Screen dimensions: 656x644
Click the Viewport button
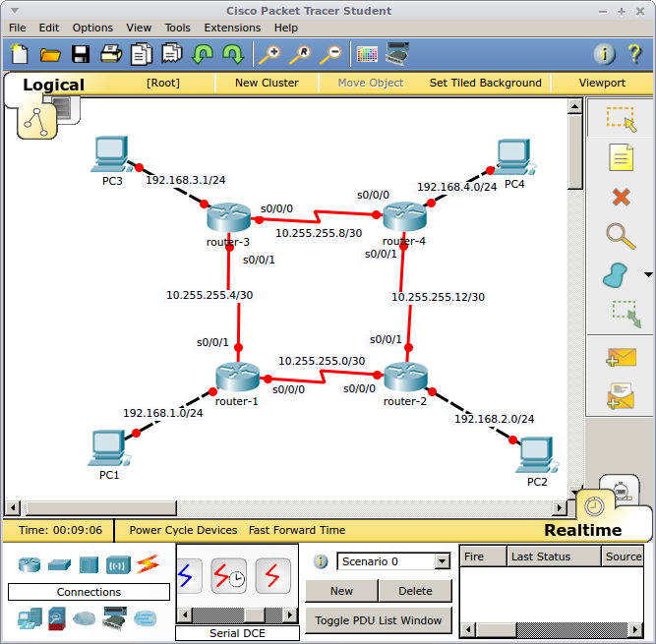tap(602, 83)
